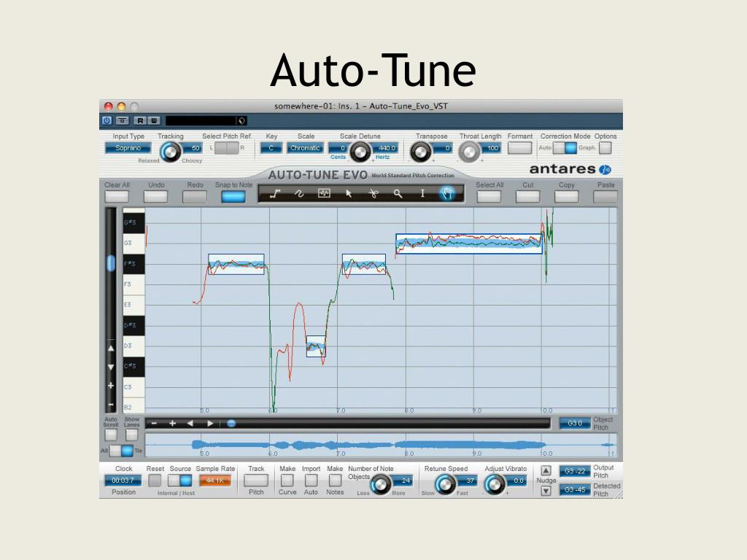The image size is (747, 560).
Task: Toggle Show Lanes button
Action: pyautogui.click(x=131, y=435)
